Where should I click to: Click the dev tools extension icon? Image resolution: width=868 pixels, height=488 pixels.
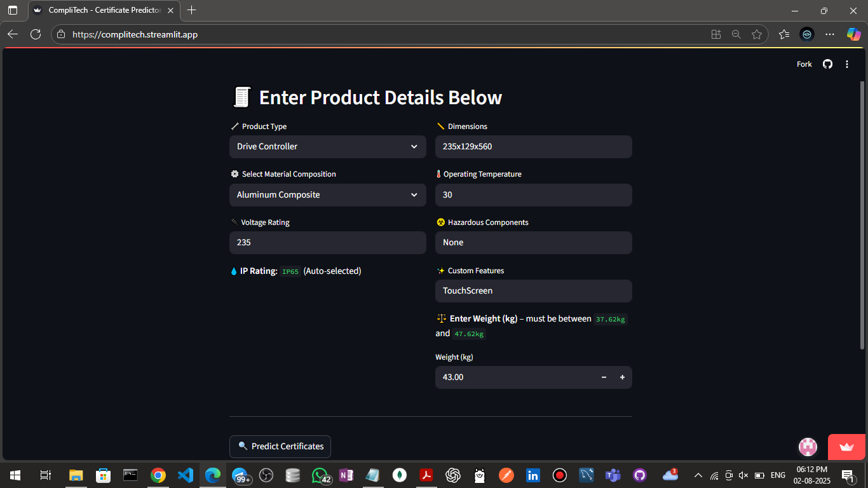(x=807, y=34)
